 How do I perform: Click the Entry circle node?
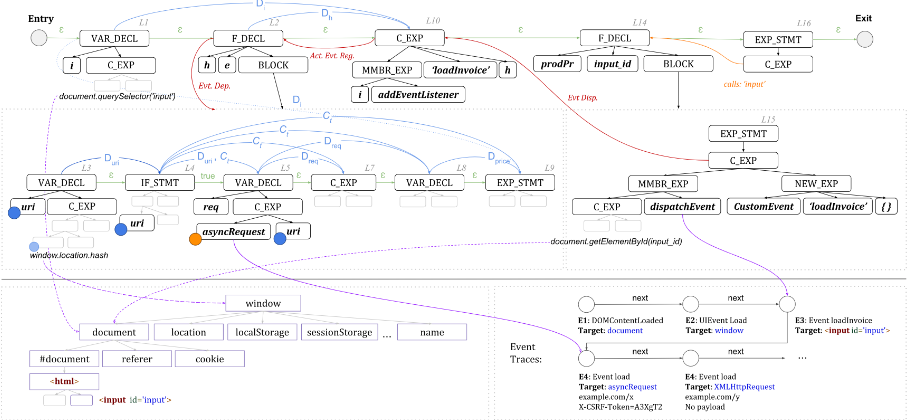coord(39,38)
